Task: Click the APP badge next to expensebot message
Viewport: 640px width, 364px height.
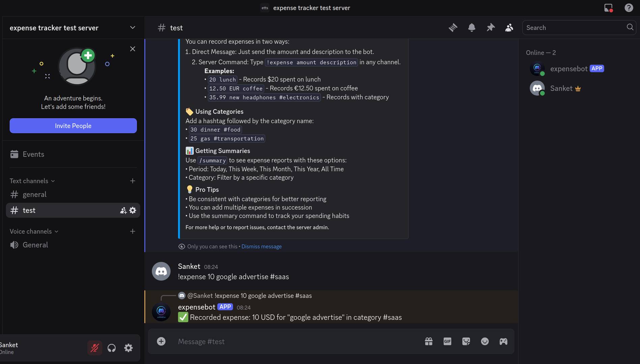Action: 225,307
